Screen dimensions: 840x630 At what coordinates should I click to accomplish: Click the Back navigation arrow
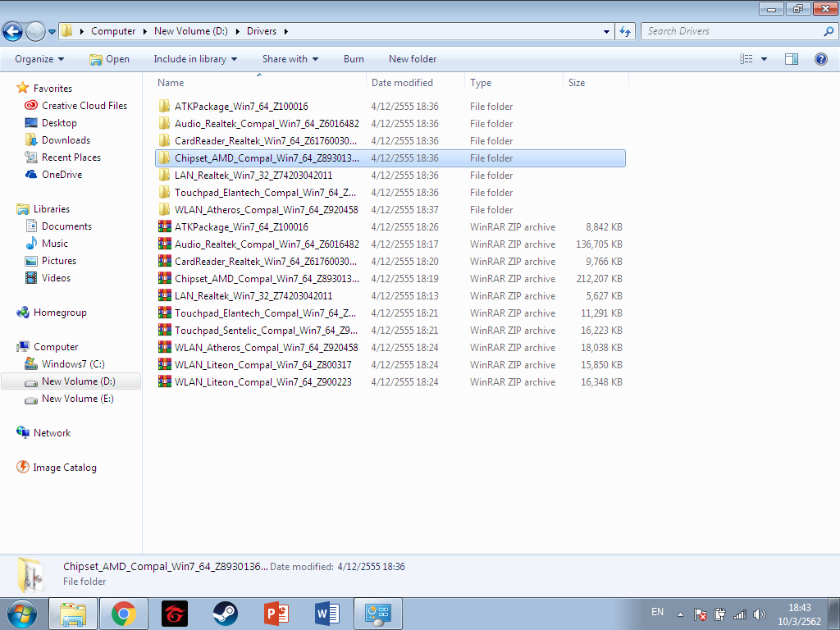(x=13, y=31)
